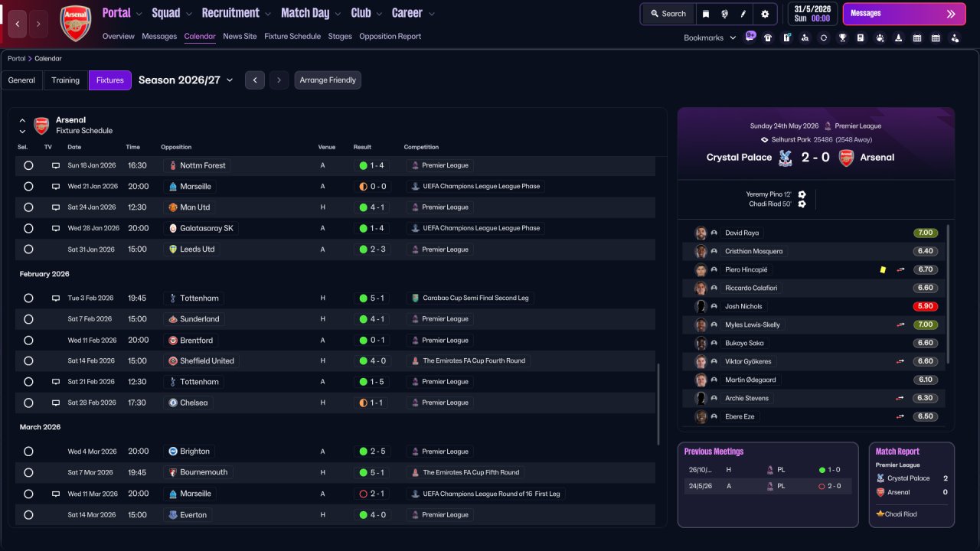Open the globe icon in the top toolbar

pyautogui.click(x=724, y=14)
